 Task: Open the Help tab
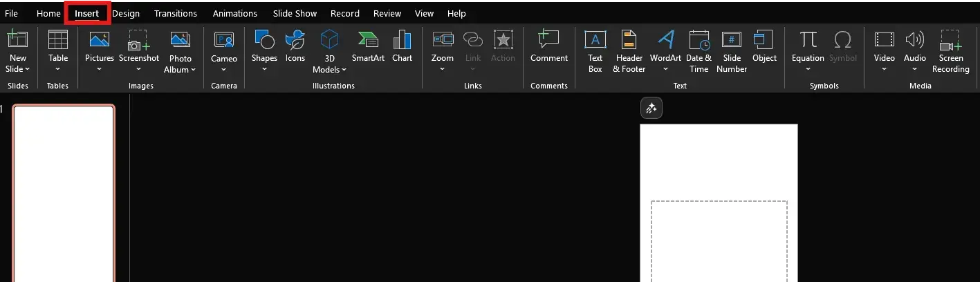coord(456,13)
